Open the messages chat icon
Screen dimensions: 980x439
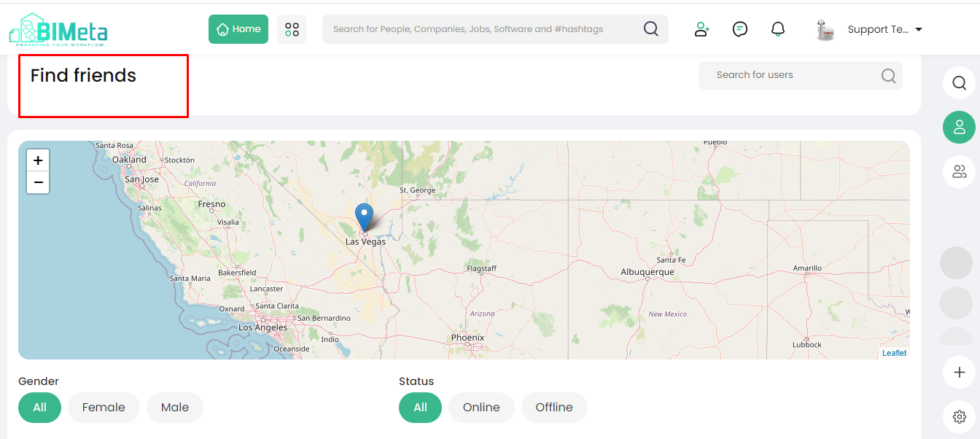[740, 29]
